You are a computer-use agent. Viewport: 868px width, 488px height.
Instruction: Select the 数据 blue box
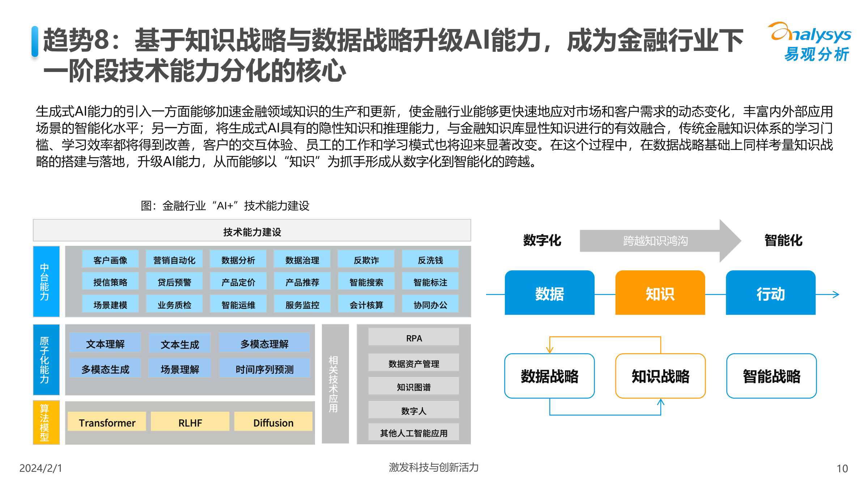point(549,294)
